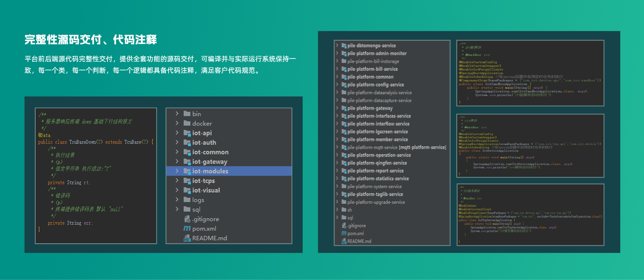The height and width of the screenshot is (280, 644).
Task: Click the pile-platform-admin-monitor folder icon
Action: click(344, 53)
